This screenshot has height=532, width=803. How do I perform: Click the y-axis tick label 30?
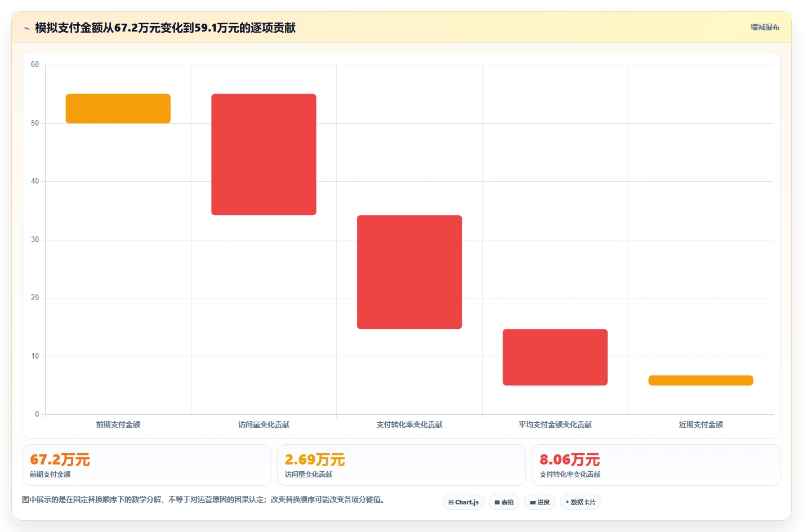click(x=35, y=240)
